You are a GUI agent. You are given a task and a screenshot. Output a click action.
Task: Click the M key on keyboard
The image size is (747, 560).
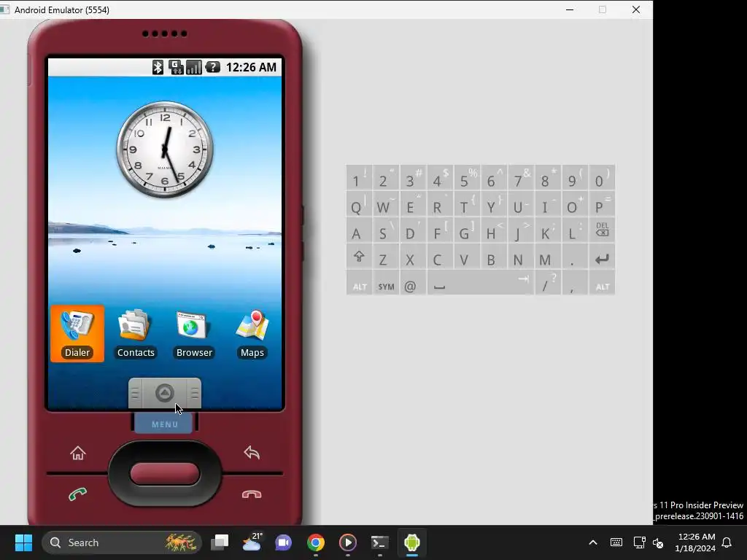(x=548, y=257)
